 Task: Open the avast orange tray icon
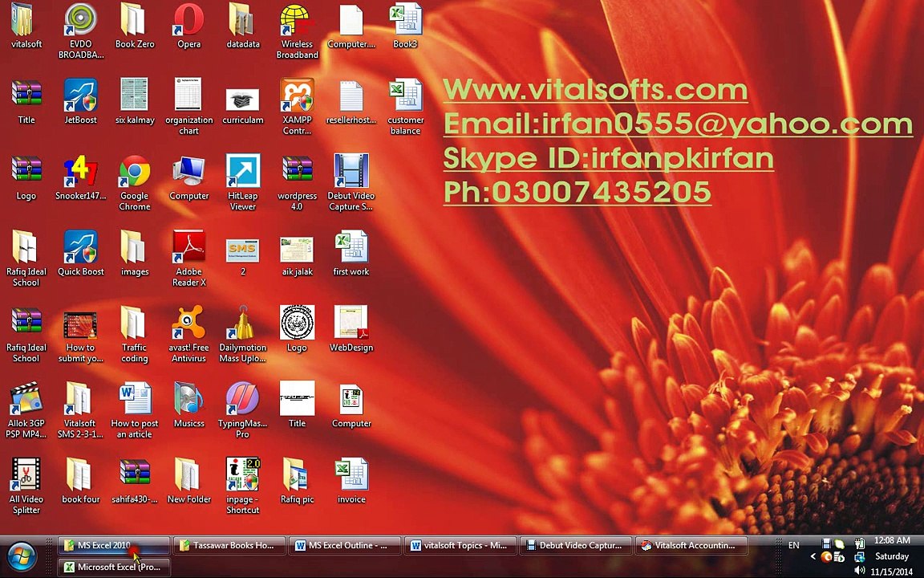[826, 557]
